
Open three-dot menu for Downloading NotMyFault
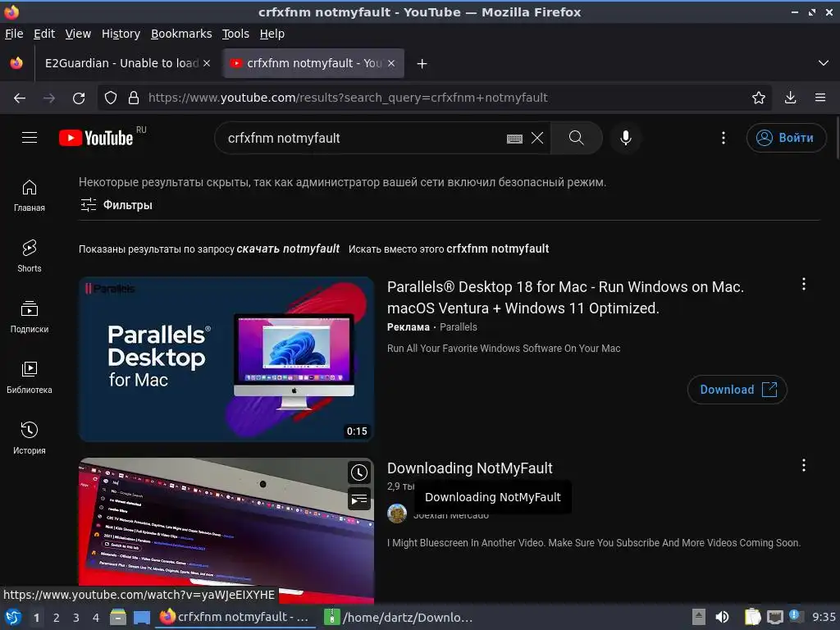[804, 465]
